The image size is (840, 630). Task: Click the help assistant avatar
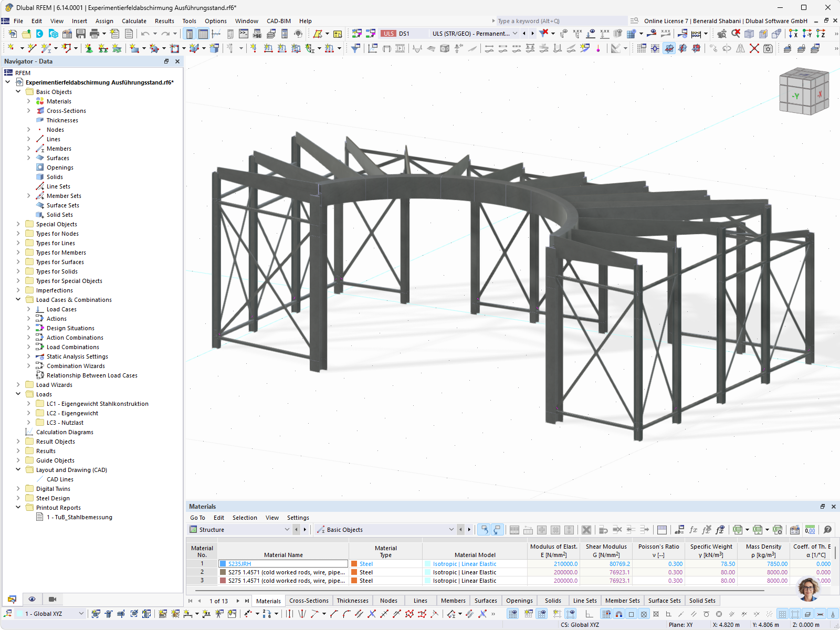click(x=809, y=589)
